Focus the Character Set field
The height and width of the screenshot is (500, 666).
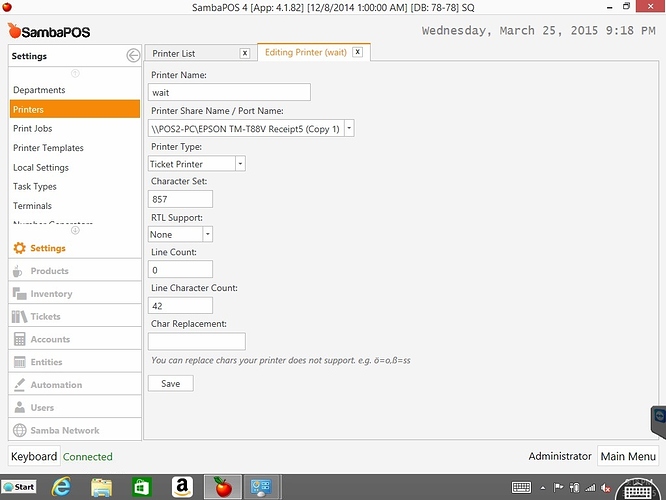181,199
